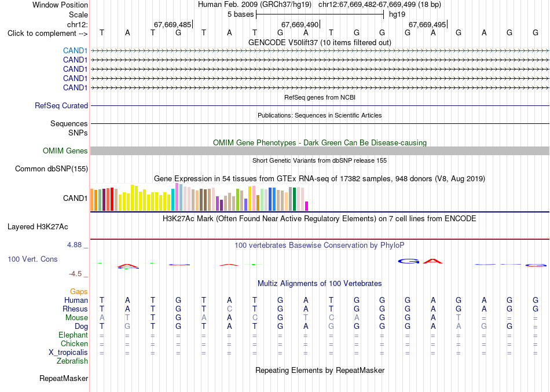Click the H3K27Ac Mark track title
Viewport: 550px width, 392px height.
tap(320, 219)
